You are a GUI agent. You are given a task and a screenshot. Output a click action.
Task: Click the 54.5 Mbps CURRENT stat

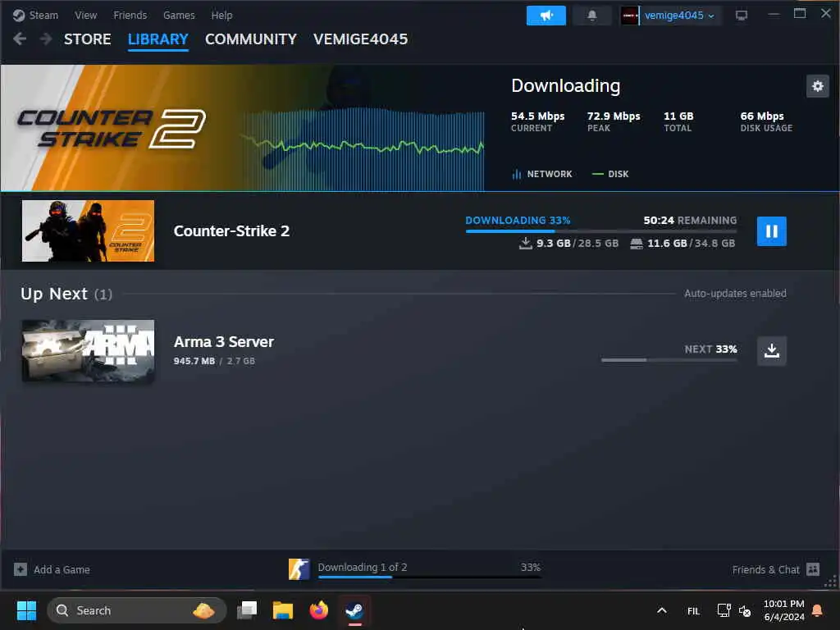coord(537,121)
